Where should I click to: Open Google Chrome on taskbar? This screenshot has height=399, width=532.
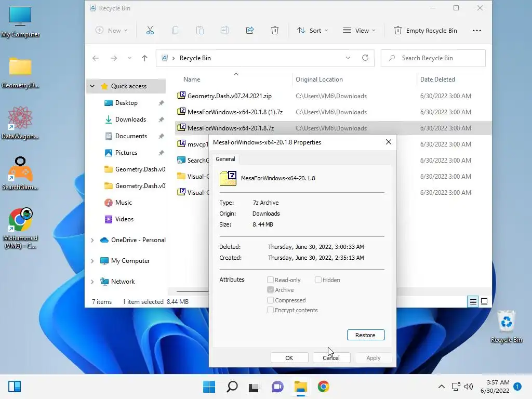(323, 387)
